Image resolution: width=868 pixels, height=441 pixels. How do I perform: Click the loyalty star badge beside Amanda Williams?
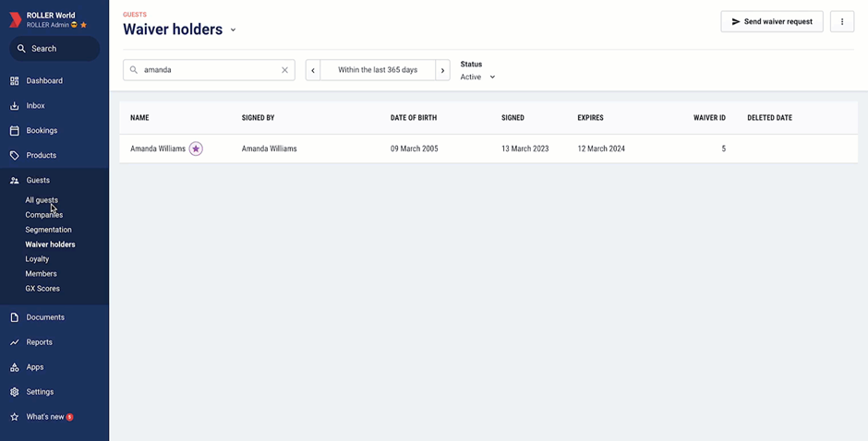pos(196,149)
